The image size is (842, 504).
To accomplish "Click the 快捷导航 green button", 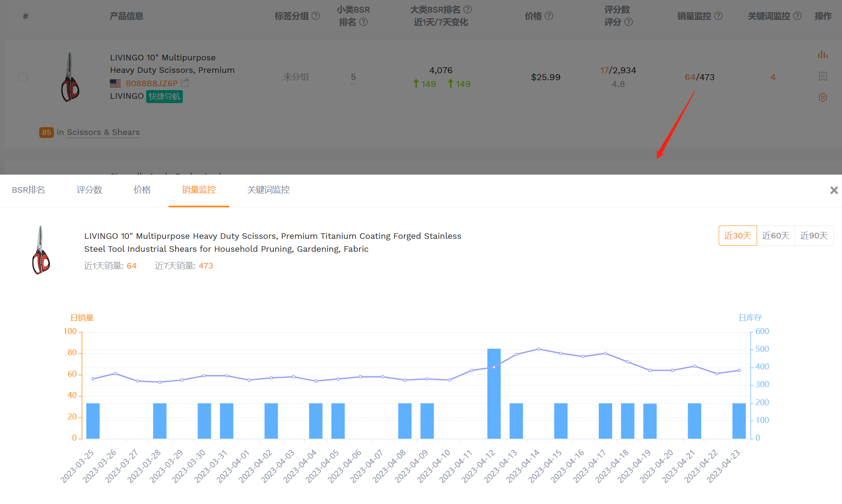I will [164, 97].
